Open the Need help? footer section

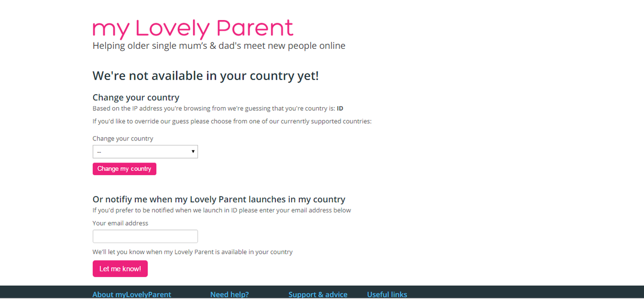pos(229,294)
